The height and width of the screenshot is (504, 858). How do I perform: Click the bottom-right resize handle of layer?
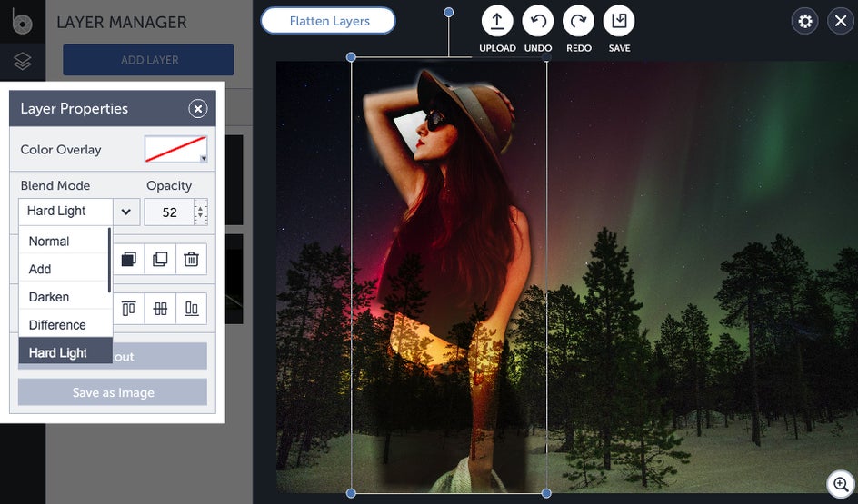[x=546, y=493]
